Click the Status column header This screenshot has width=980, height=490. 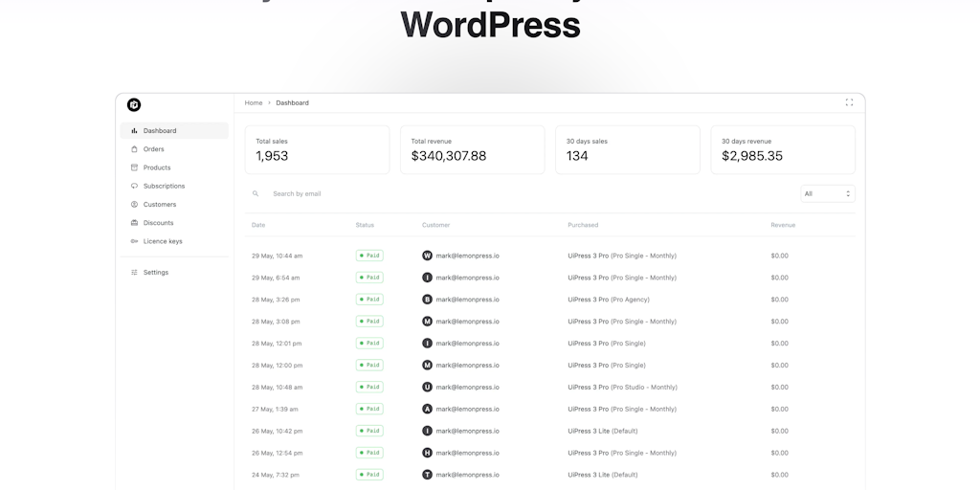365,225
